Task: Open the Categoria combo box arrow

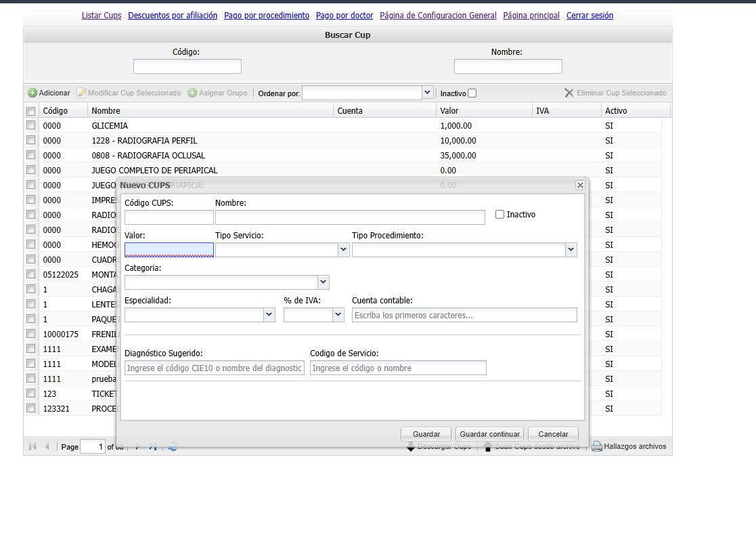Action: 323,282
